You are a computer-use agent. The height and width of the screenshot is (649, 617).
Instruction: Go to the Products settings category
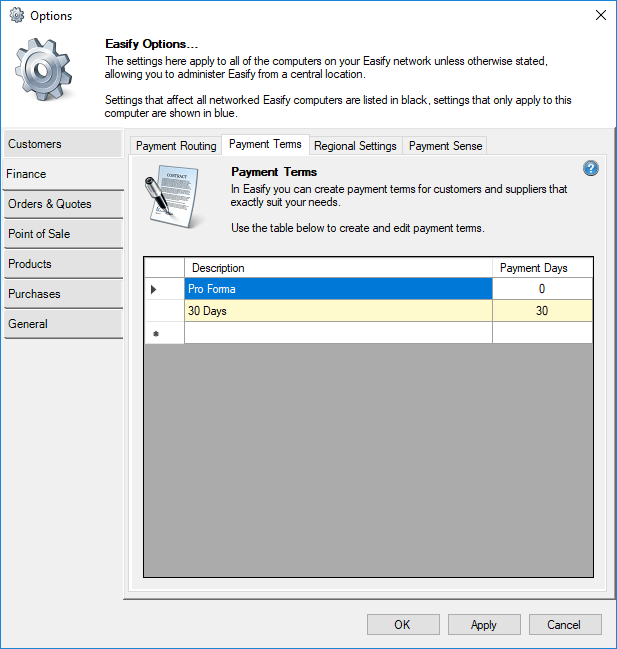(63, 264)
